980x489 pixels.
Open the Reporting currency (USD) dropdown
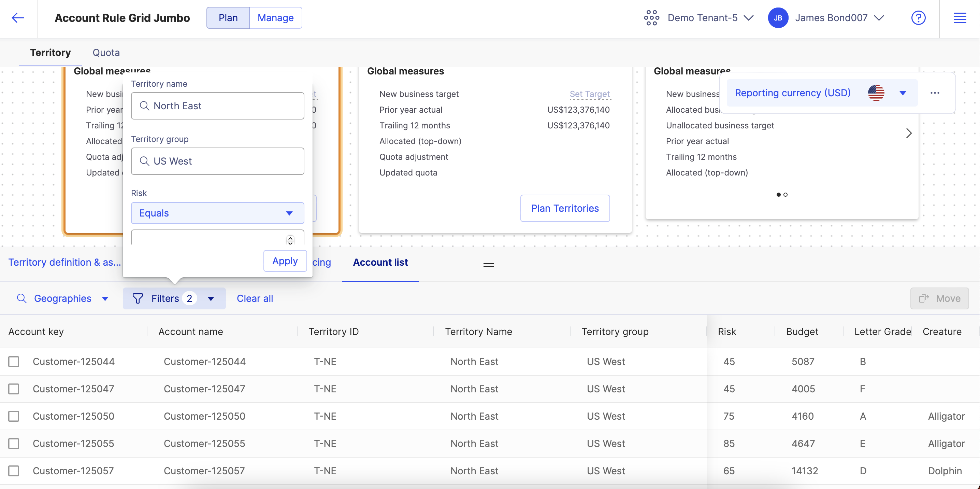click(822, 93)
